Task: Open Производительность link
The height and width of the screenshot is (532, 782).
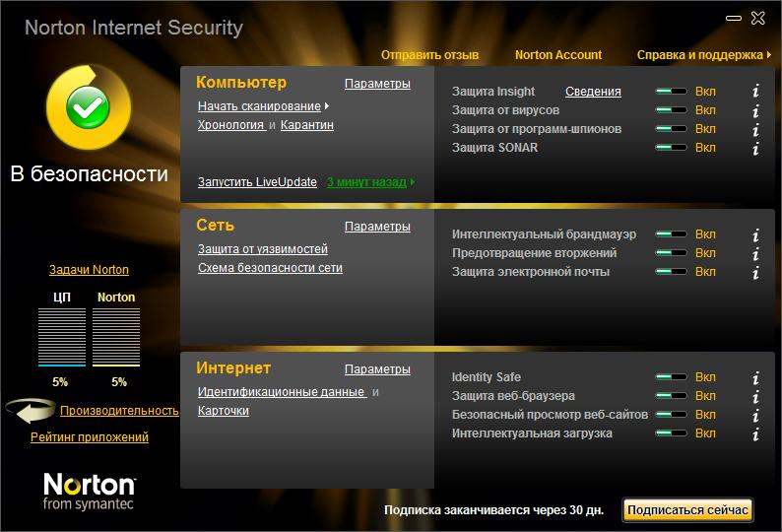Action: tap(119, 411)
